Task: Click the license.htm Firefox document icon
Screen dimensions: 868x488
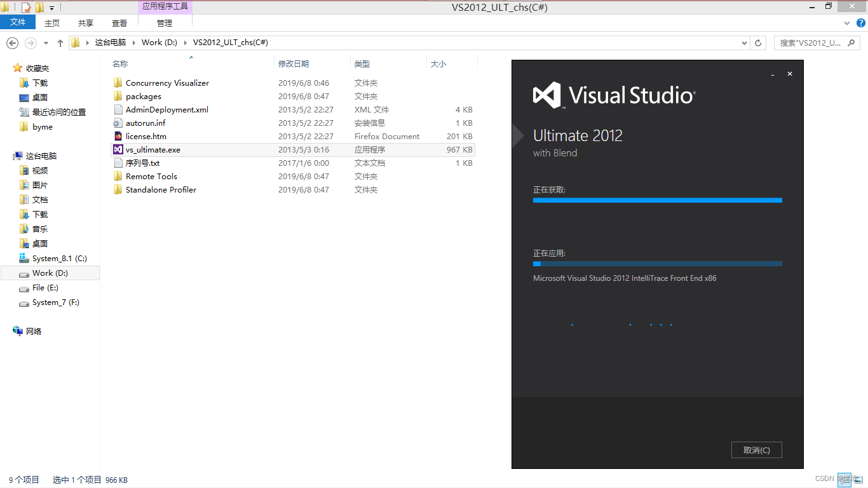Action: coord(118,136)
